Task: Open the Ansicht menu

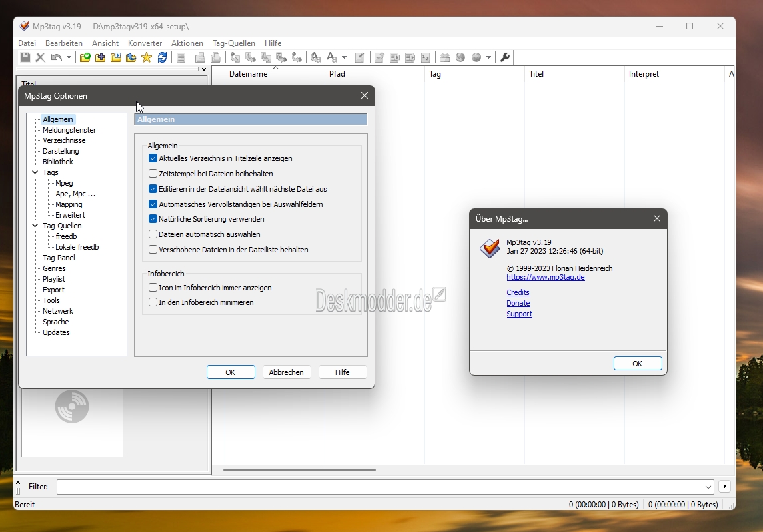Action: (x=105, y=43)
